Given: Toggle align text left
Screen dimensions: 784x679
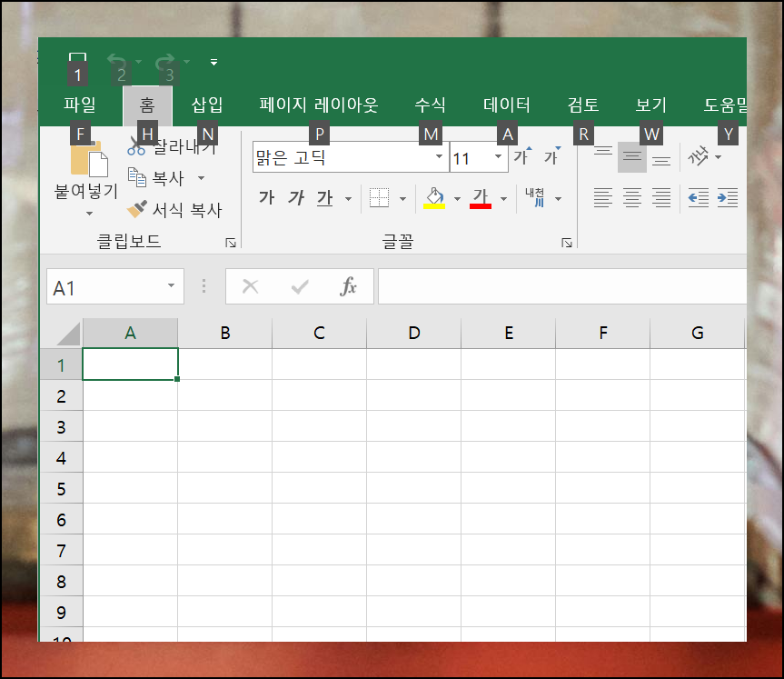Looking at the screenshot, I should point(603,198).
